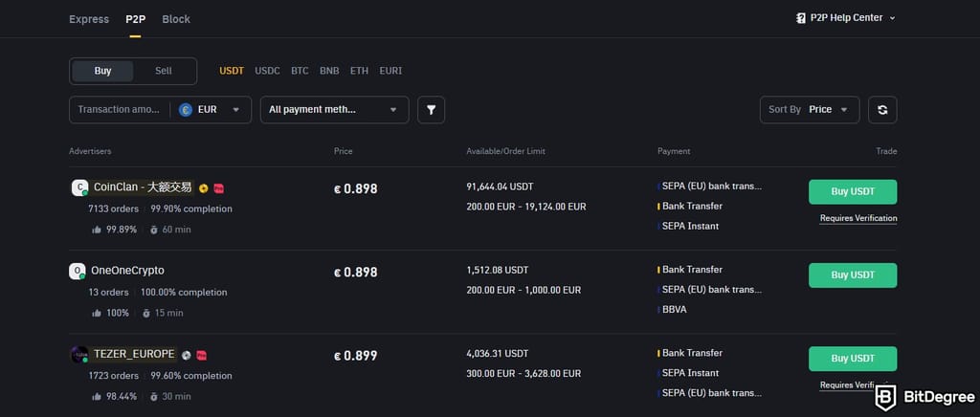The height and width of the screenshot is (417, 980).
Task: Click CoinClan SEPA Instant payment method
Action: pyautogui.click(x=690, y=226)
